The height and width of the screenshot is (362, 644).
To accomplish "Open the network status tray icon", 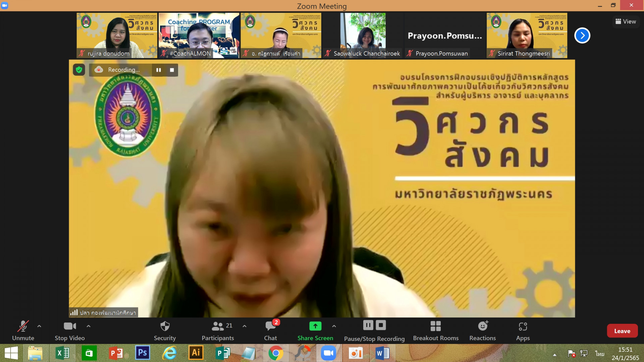I will pyautogui.click(x=584, y=354).
